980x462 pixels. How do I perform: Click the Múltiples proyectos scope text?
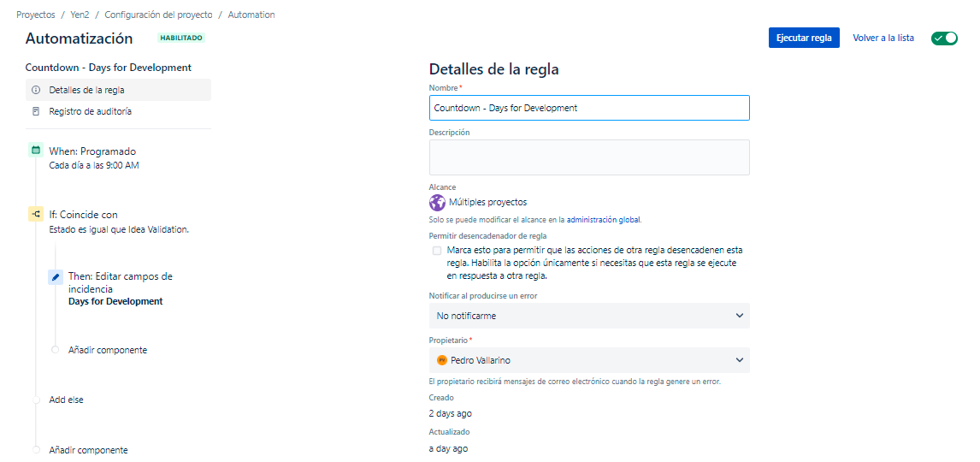coord(487,203)
